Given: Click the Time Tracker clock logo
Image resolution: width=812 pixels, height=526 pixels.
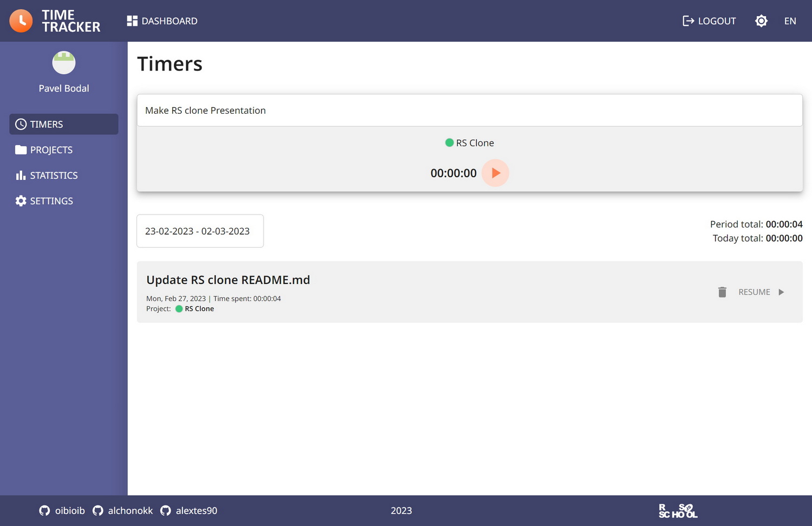Looking at the screenshot, I should tap(21, 21).
